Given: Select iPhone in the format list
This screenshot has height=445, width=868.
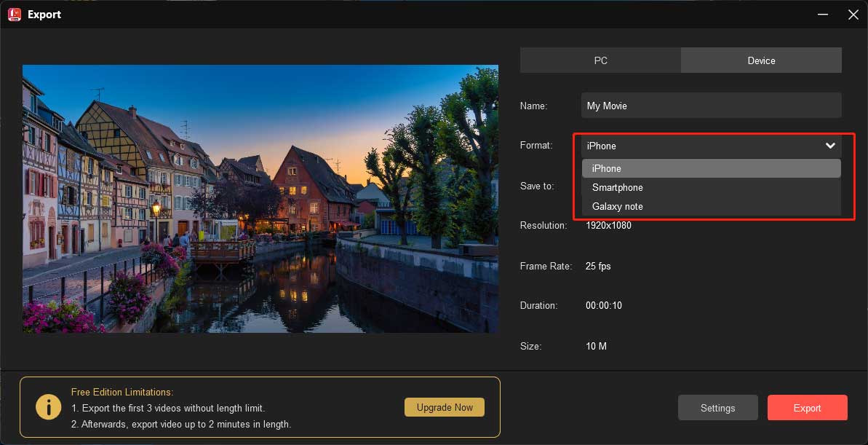Looking at the screenshot, I should pyautogui.click(x=712, y=168).
